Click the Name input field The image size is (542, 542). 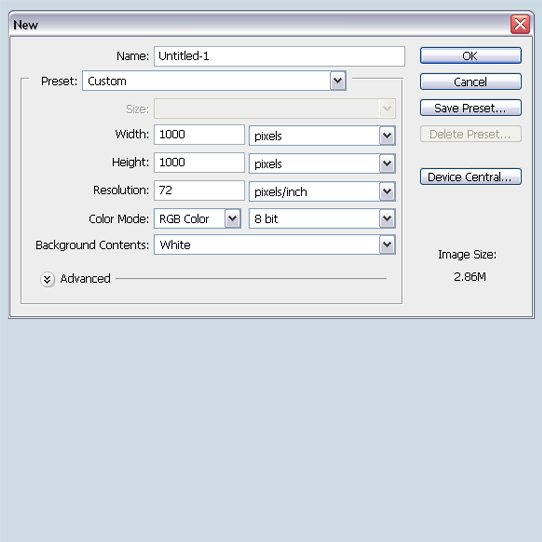tap(279, 56)
